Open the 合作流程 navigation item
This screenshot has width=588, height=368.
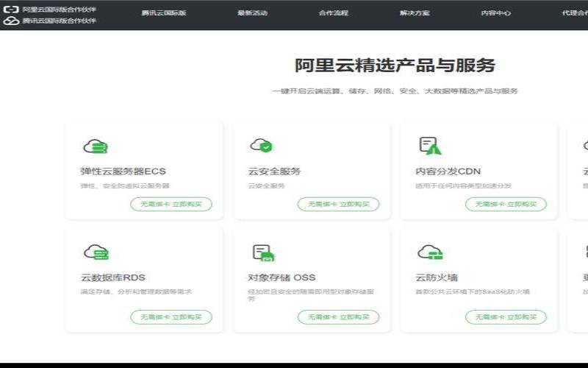click(333, 13)
